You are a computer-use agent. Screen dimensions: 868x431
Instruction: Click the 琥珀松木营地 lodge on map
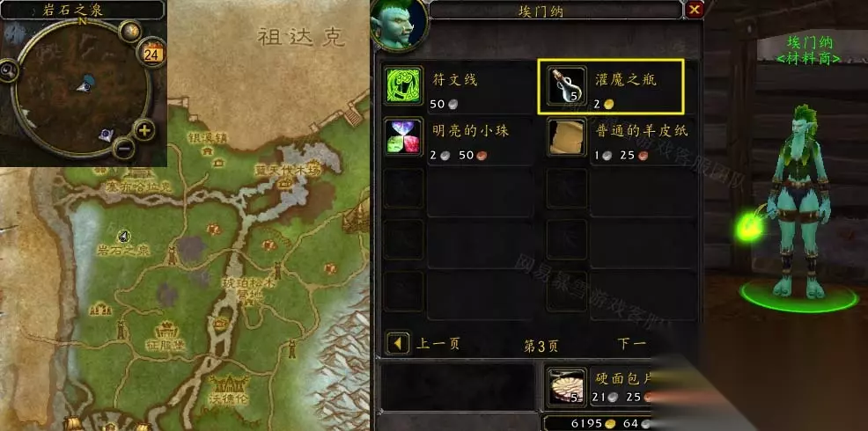tap(242, 289)
